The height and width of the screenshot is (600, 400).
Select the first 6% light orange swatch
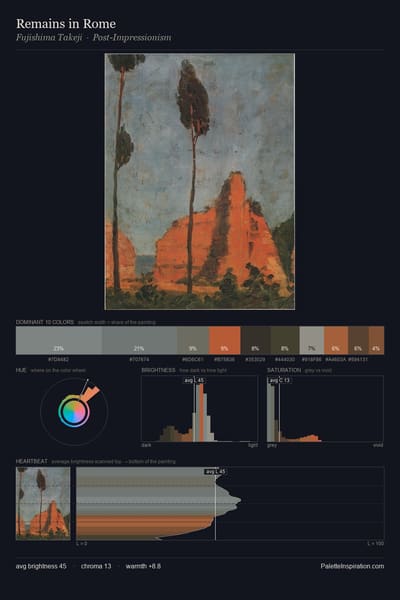tap(336, 340)
